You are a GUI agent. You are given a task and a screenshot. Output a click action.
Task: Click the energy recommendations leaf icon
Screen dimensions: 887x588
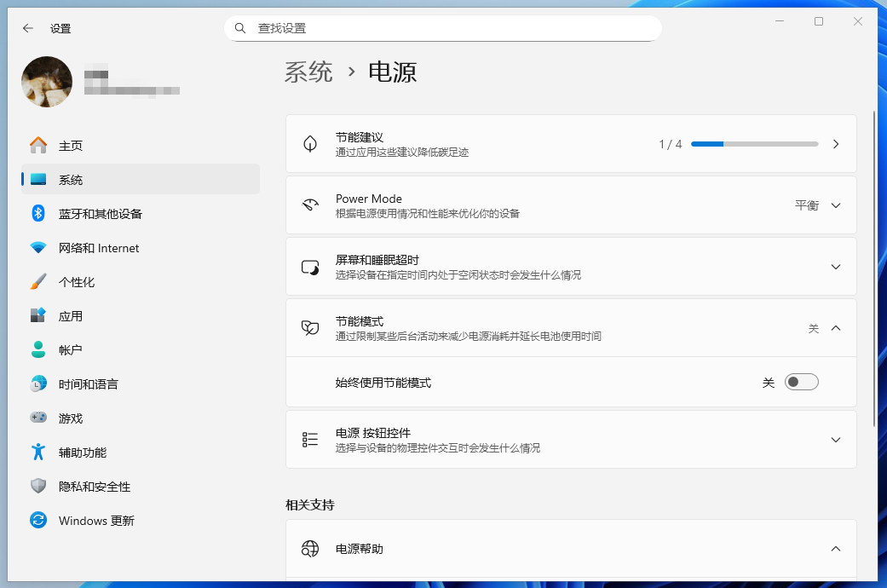(310, 144)
